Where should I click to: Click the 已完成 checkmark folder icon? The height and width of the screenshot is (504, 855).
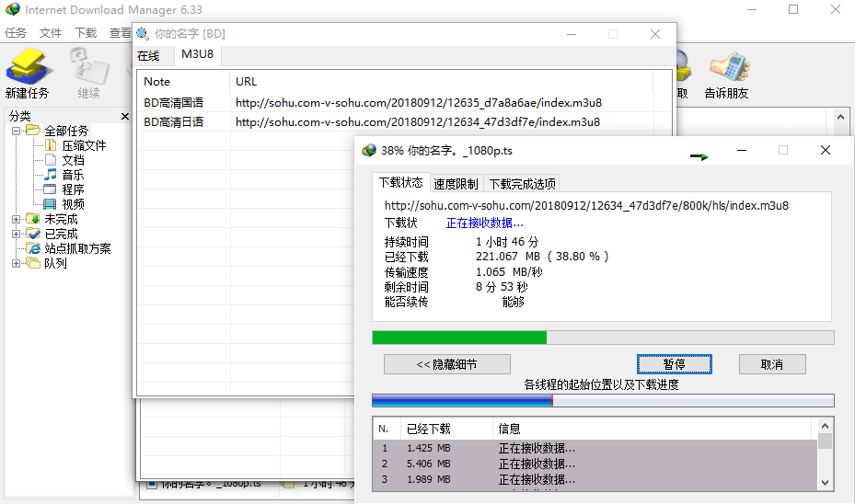(33, 234)
